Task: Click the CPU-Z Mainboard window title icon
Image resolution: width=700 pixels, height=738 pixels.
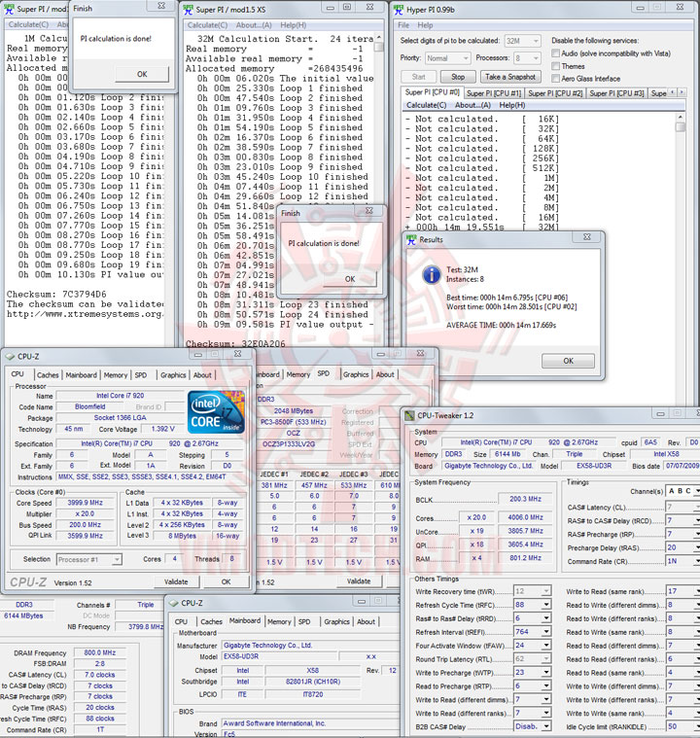Action: pos(173,603)
